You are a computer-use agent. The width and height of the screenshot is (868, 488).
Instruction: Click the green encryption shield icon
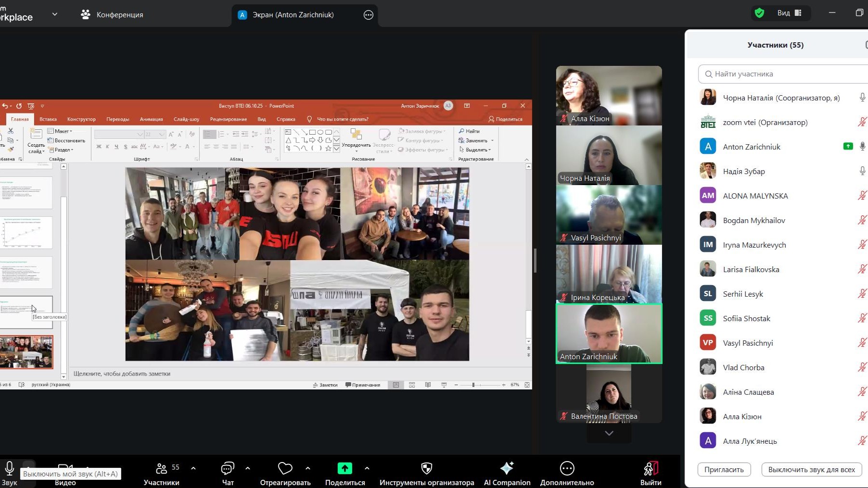coord(759,13)
